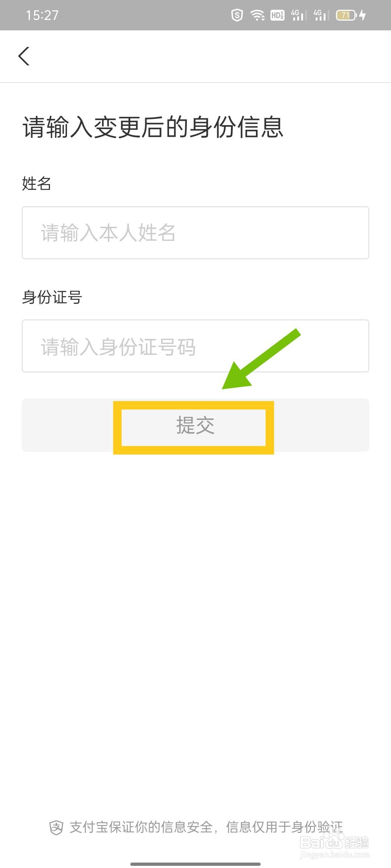Click the 请输入变更后的身份信息 heading
Image resolution: width=391 pixels, height=868 pixels.
[x=153, y=127]
